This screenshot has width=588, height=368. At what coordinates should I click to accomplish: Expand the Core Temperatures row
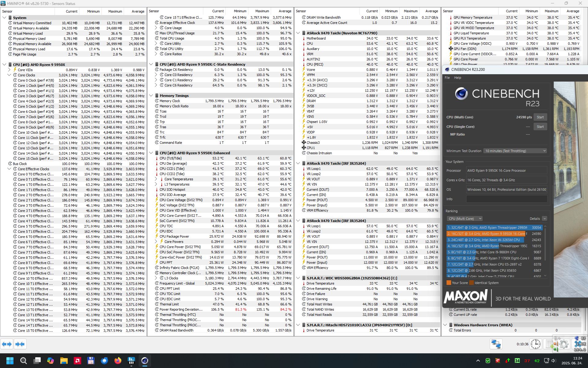156,179
